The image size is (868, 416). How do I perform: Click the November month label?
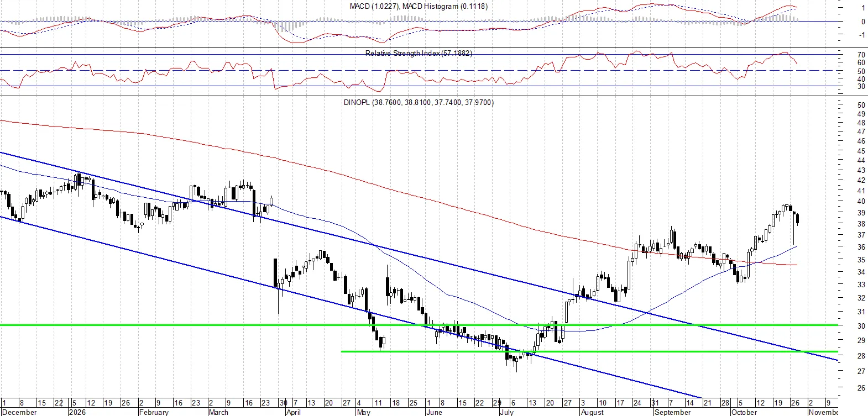tap(824, 412)
